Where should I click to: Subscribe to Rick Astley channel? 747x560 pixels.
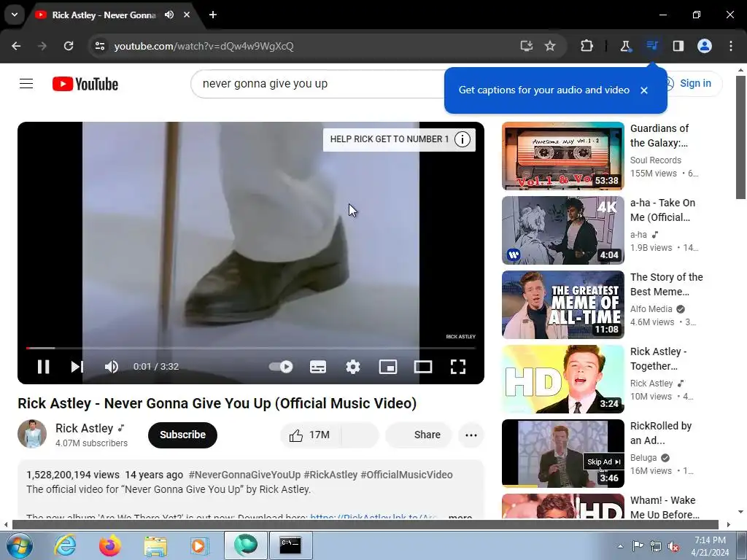(182, 435)
